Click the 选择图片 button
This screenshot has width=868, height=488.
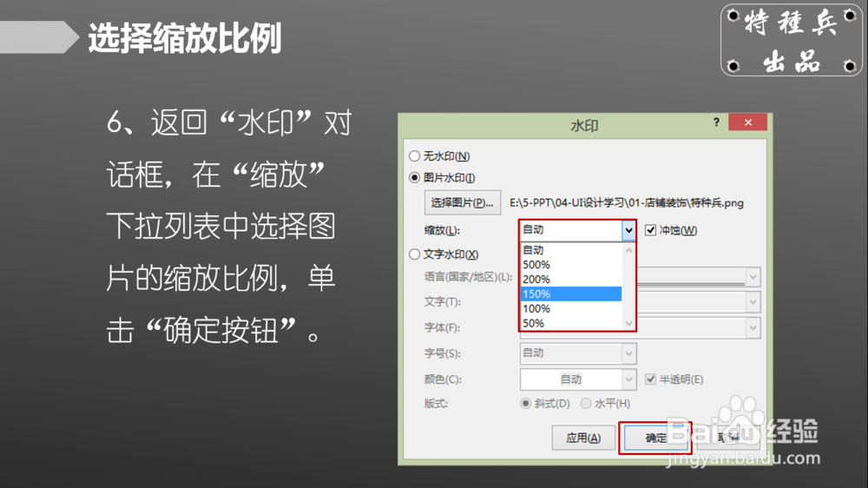coord(463,202)
